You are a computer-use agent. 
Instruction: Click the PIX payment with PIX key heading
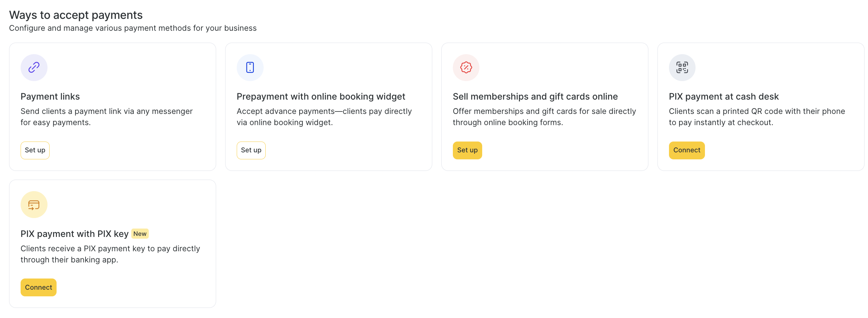point(75,234)
